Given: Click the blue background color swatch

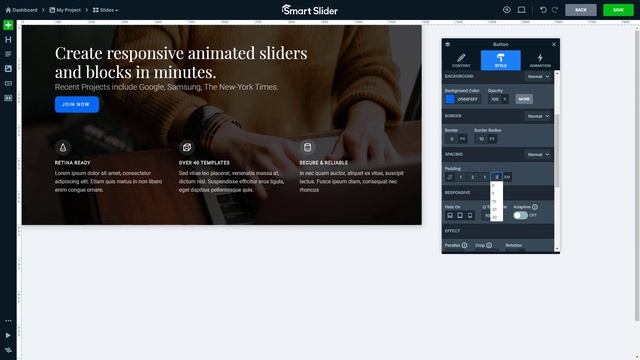Looking at the screenshot, I should click(x=450, y=99).
